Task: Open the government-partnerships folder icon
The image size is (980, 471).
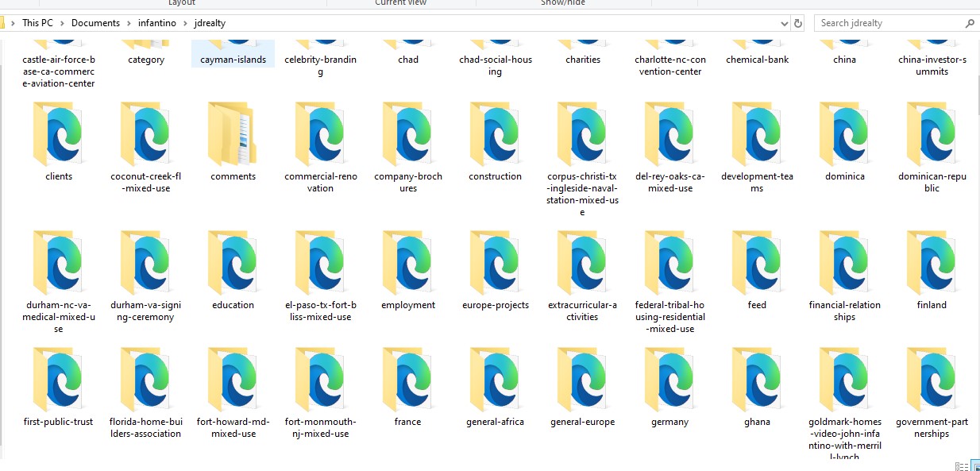Action: (932, 379)
